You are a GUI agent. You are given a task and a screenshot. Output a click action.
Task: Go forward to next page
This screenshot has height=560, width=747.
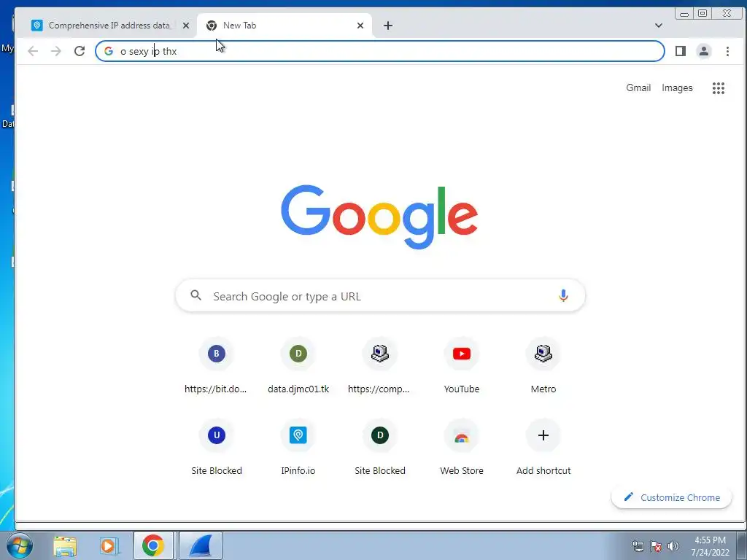coord(56,51)
